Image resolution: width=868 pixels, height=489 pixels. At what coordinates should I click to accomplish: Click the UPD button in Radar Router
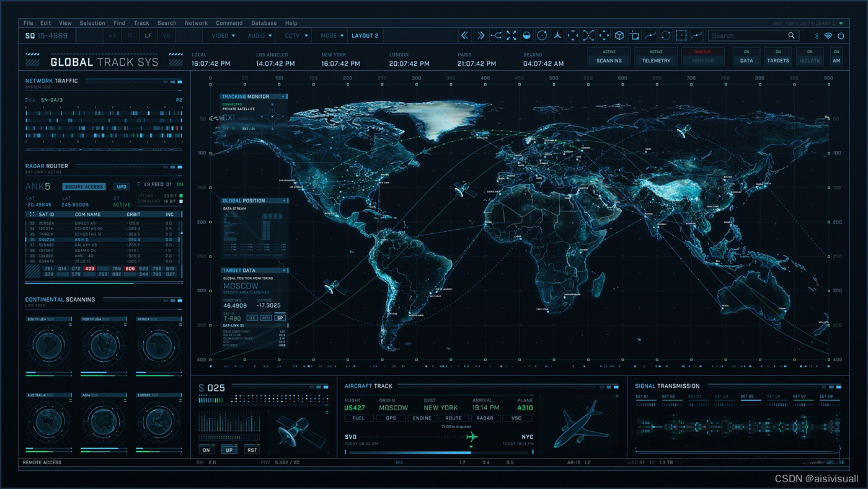click(122, 187)
